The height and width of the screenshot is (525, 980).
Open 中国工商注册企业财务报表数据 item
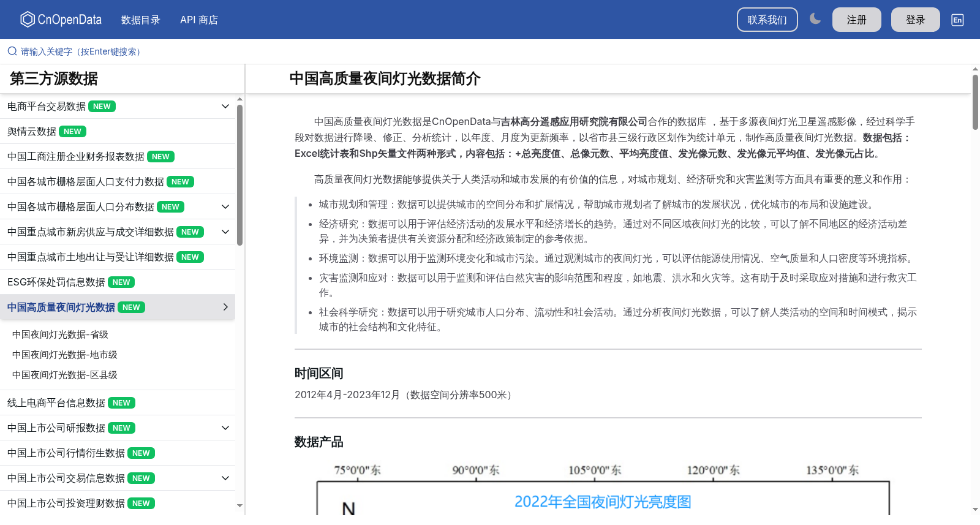(118, 157)
